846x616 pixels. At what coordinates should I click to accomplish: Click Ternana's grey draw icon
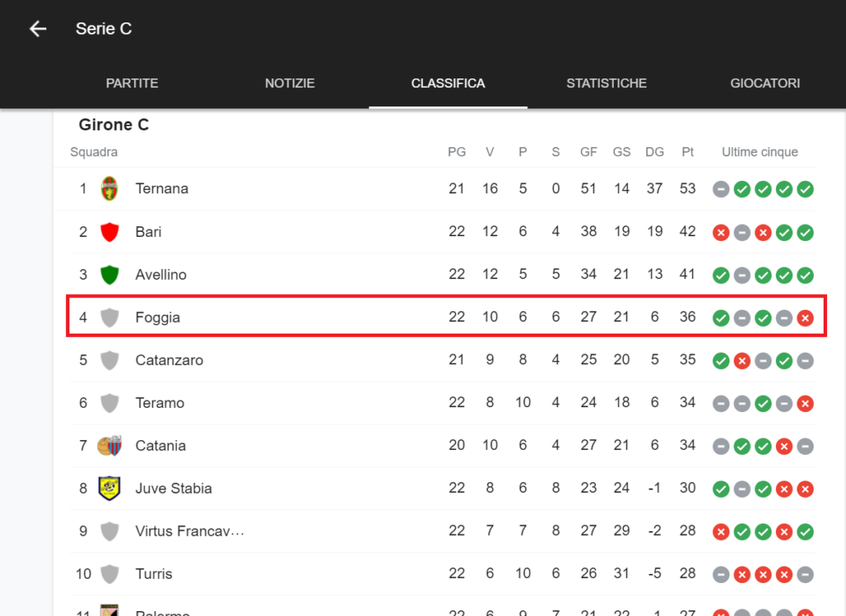(721, 189)
